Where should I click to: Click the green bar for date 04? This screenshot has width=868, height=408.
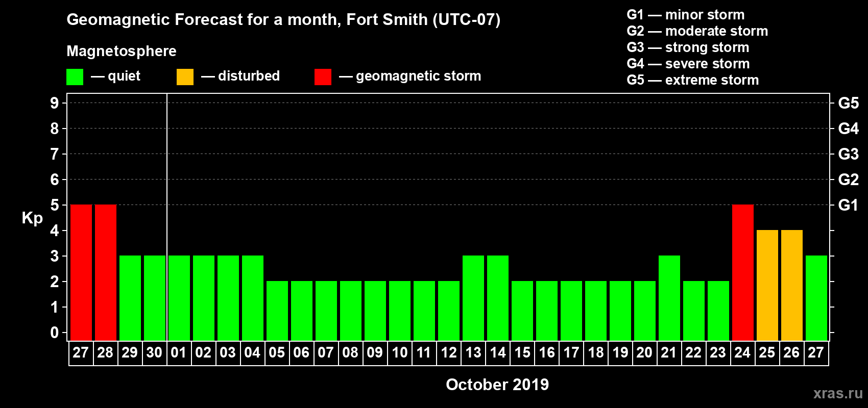pyautogui.click(x=253, y=298)
